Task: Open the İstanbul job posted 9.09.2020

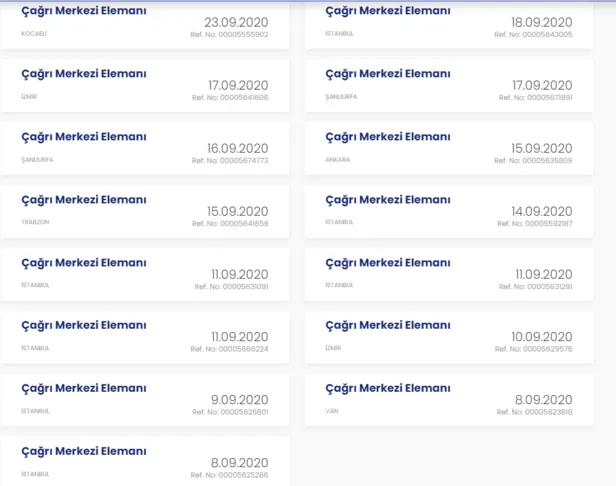Action: 84,388
